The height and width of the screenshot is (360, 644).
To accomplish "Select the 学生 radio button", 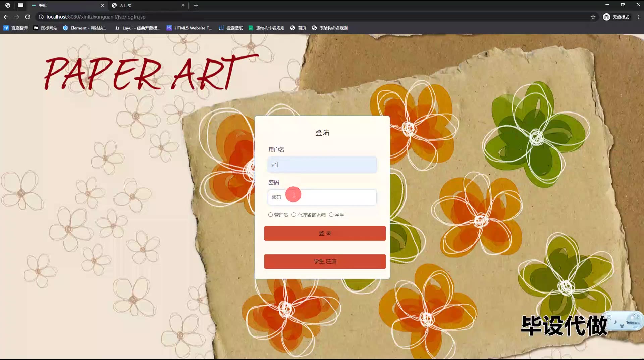I will tap(331, 215).
